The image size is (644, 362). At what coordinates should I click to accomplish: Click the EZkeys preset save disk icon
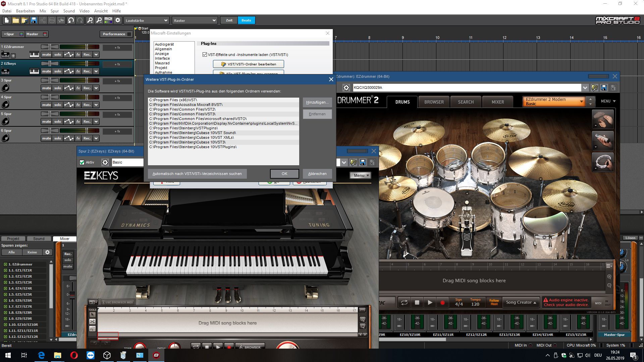[363, 163]
